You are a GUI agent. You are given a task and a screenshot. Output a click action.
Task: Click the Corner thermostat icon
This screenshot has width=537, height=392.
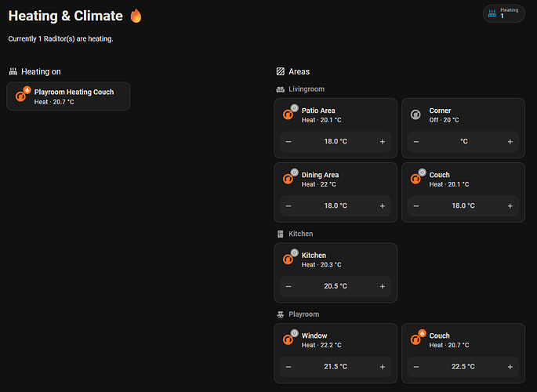click(415, 114)
